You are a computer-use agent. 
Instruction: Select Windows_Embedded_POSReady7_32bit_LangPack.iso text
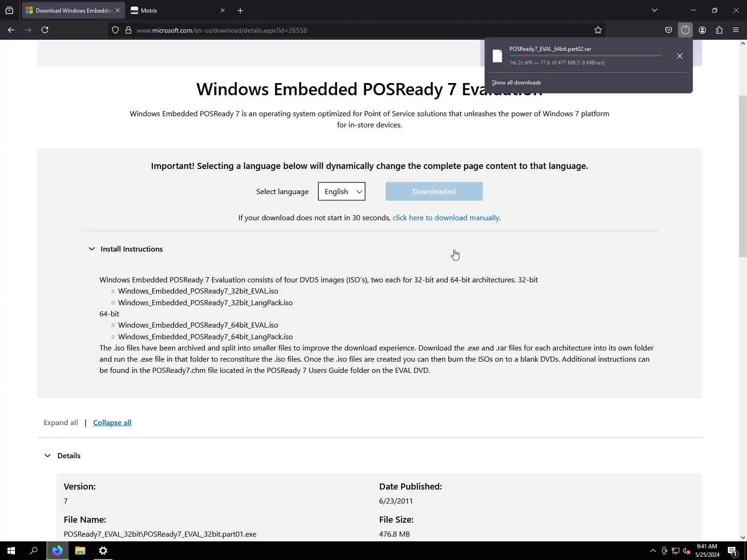click(205, 302)
